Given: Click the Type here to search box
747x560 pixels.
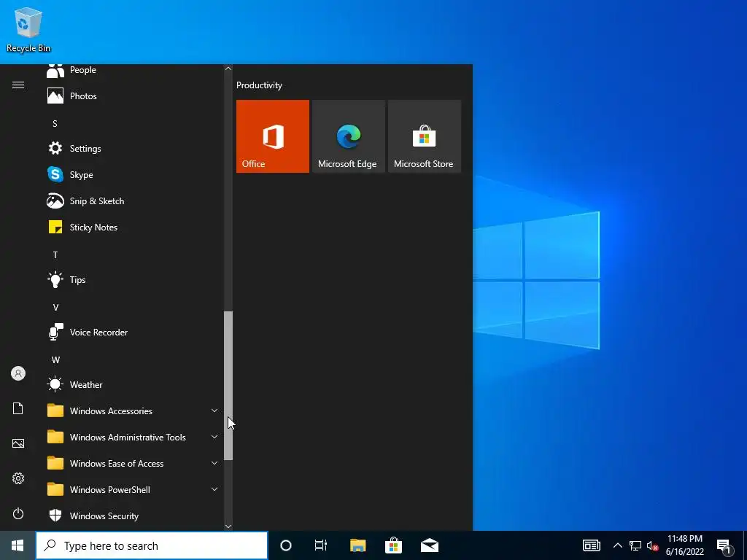Looking at the screenshot, I should coord(152,545).
